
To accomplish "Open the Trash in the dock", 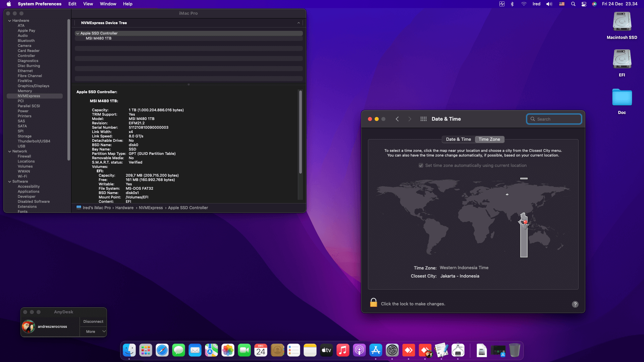I will tap(515, 350).
